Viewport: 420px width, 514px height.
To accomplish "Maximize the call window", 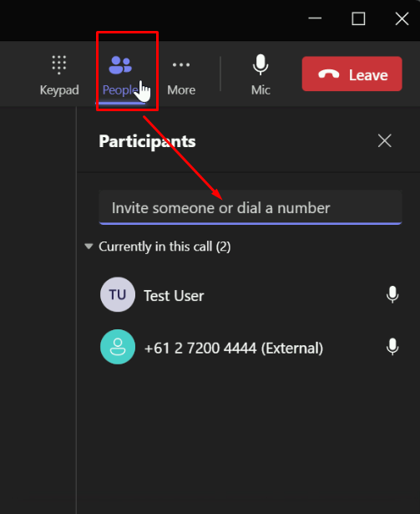I will pos(358,18).
